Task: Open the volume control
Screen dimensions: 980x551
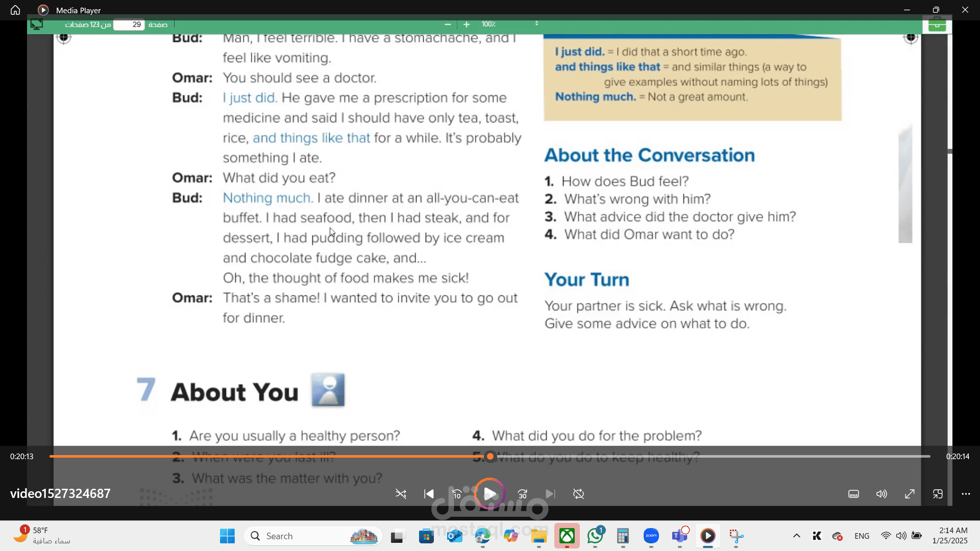Action: coord(881,494)
